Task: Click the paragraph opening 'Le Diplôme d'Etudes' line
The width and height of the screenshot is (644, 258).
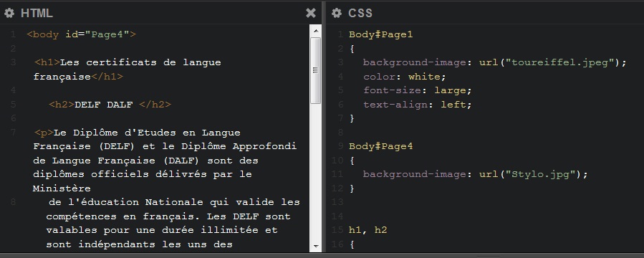Action: coord(138,133)
